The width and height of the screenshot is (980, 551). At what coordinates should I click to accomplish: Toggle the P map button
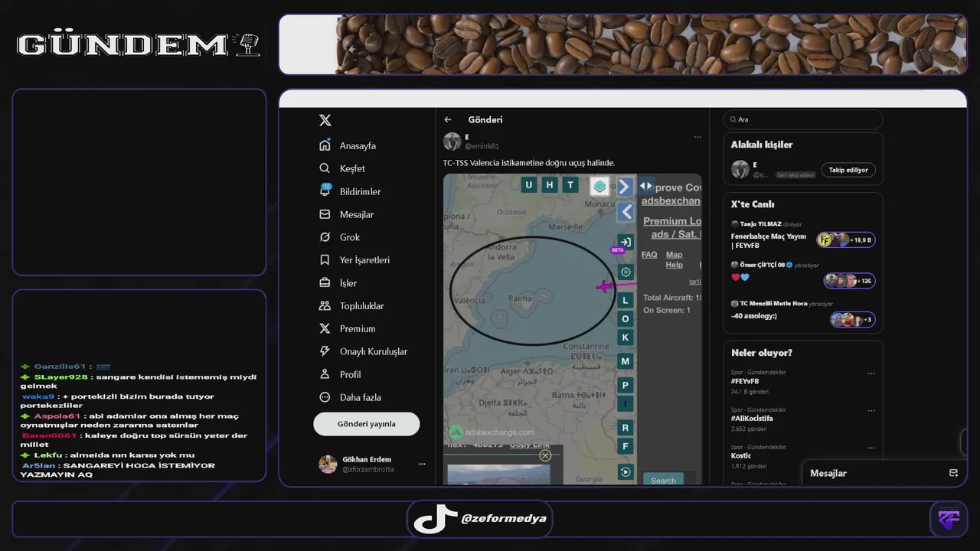[x=626, y=386]
